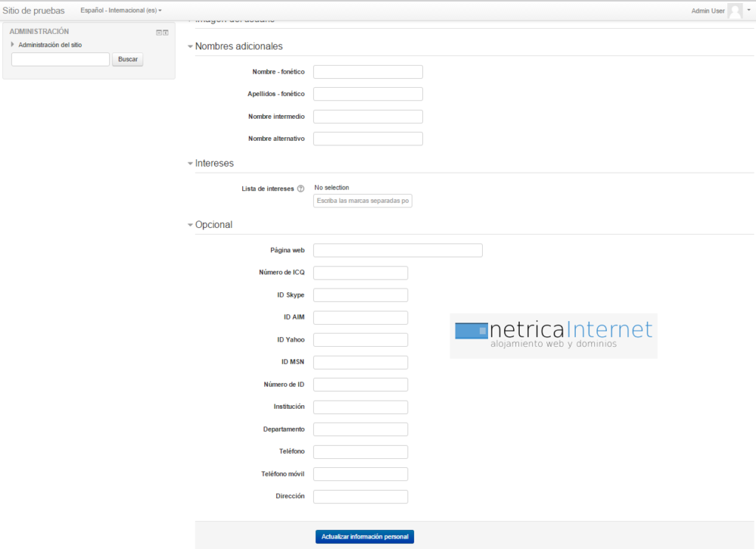Collapse the Opcional section
Viewport: 756px width, 549px height.
point(190,225)
